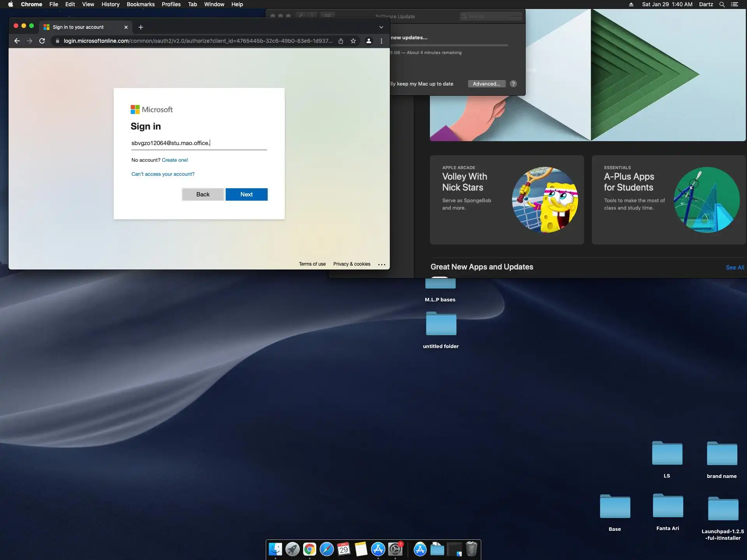This screenshot has height=560, width=747.
Task: Click software update progress bar
Action: (449, 45)
